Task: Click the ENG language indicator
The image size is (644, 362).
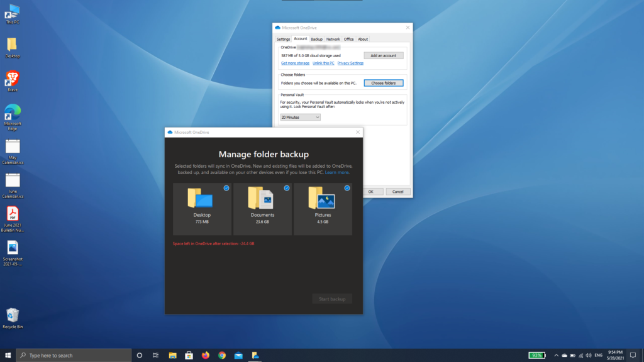Action: [x=599, y=356]
